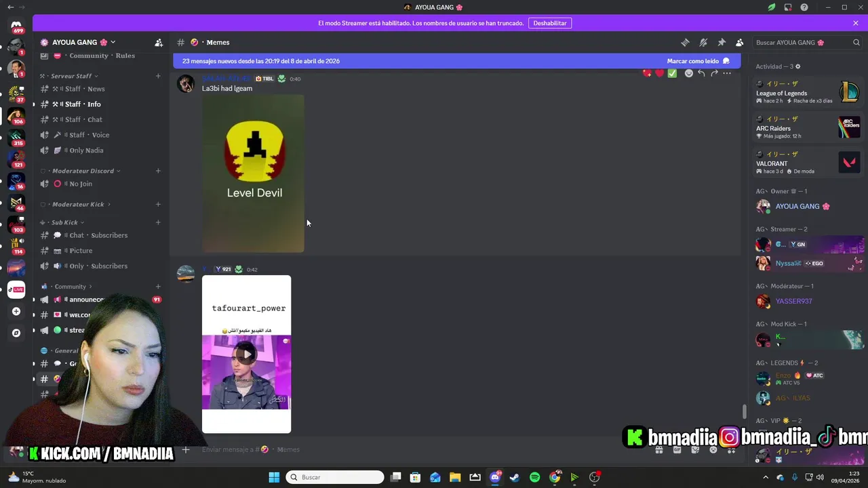
Task: Collapse the Serveur Staff category
Action: pos(70,76)
